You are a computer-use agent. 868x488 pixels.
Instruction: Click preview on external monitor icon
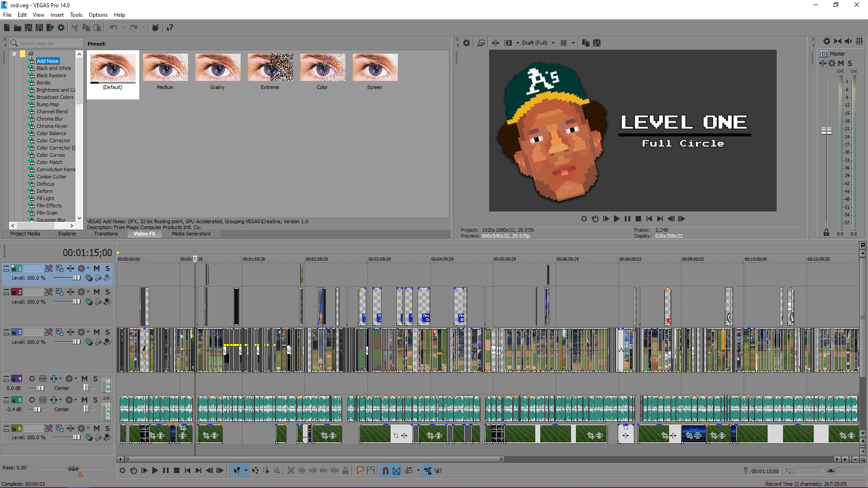click(x=481, y=43)
